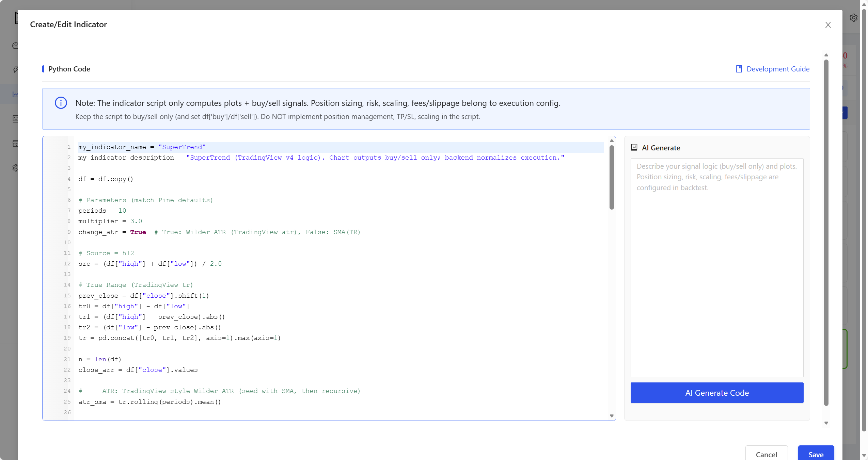Click the src hl2 calculation line
The height and width of the screenshot is (460, 868).
(x=150, y=264)
